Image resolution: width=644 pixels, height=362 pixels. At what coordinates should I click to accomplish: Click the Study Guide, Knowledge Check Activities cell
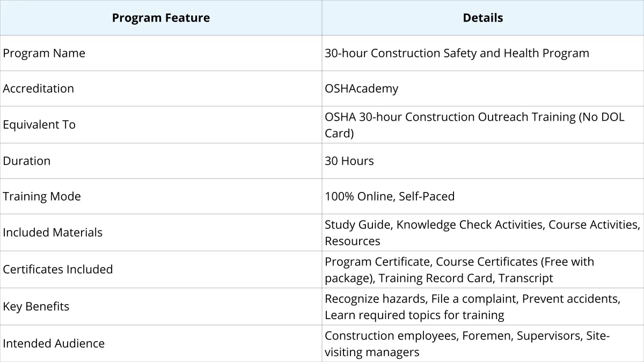point(483,232)
